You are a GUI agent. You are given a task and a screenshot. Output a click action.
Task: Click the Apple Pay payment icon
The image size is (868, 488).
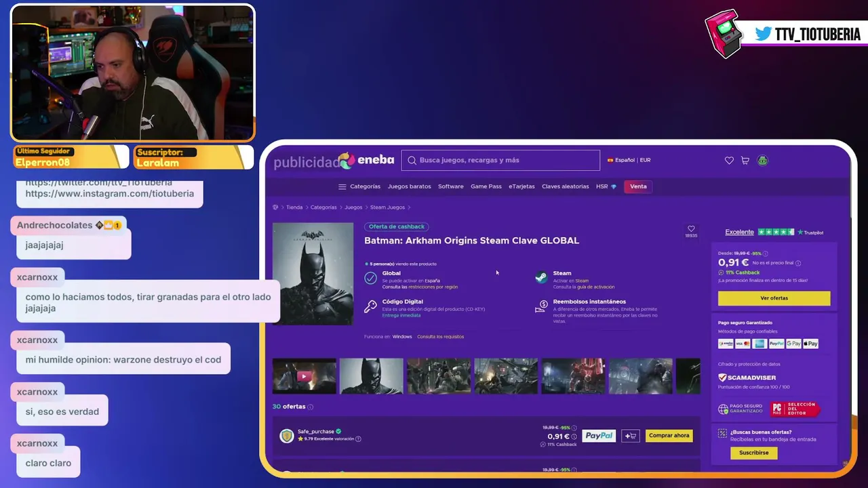(x=811, y=344)
